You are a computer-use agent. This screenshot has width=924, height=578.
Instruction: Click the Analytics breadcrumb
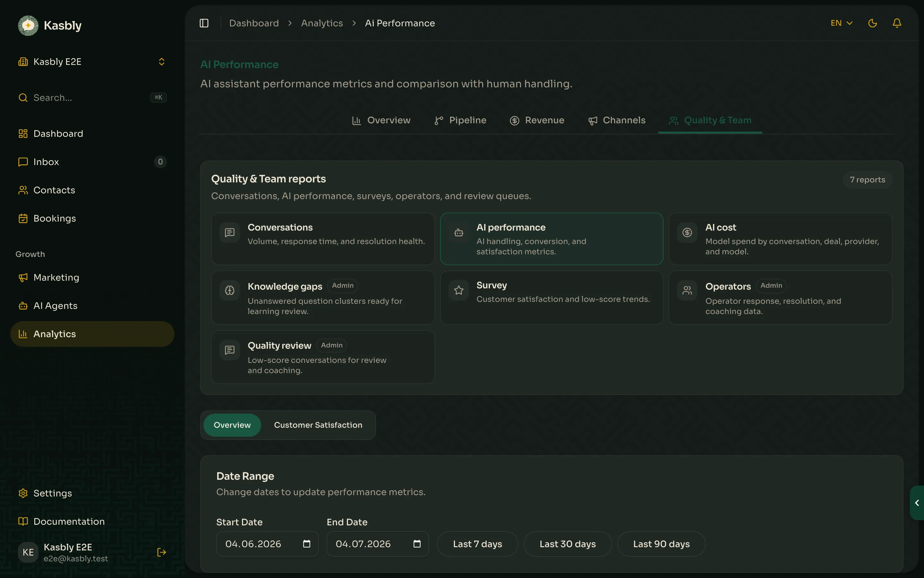[x=322, y=23]
